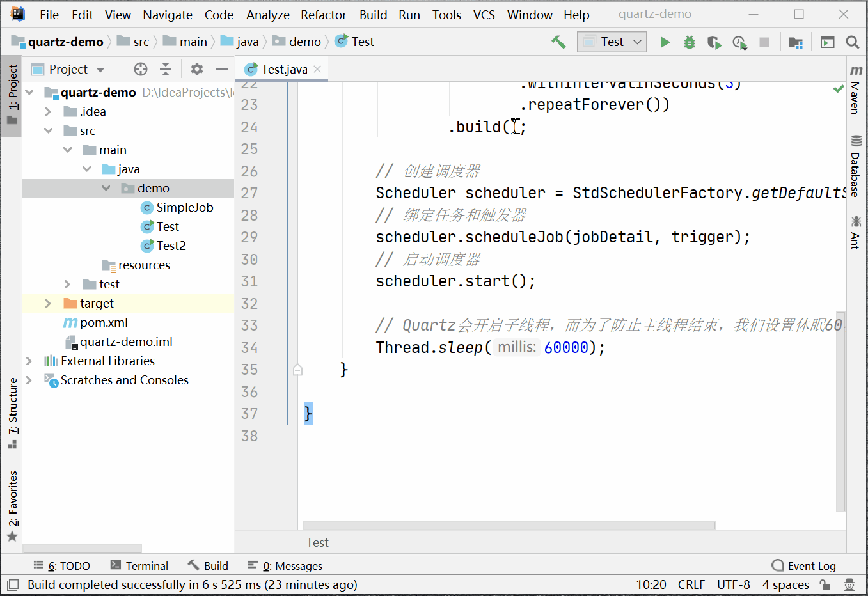
Task: Expand the target folder in tree
Action: point(48,303)
